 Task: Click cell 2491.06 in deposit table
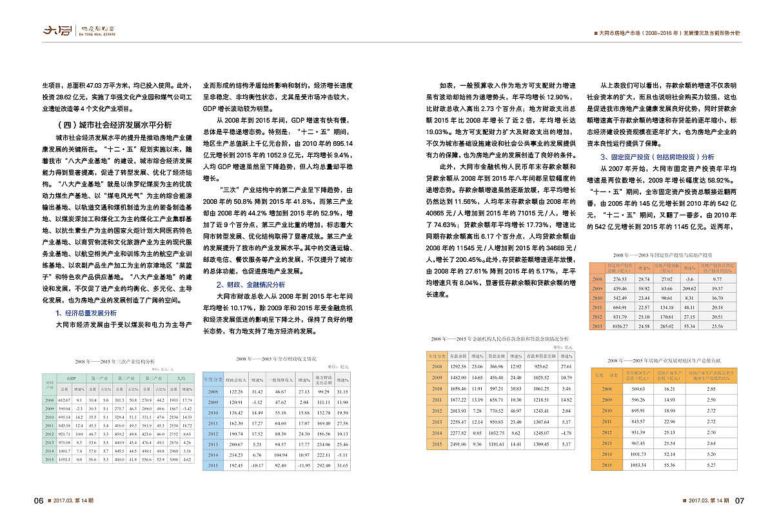[458, 444]
